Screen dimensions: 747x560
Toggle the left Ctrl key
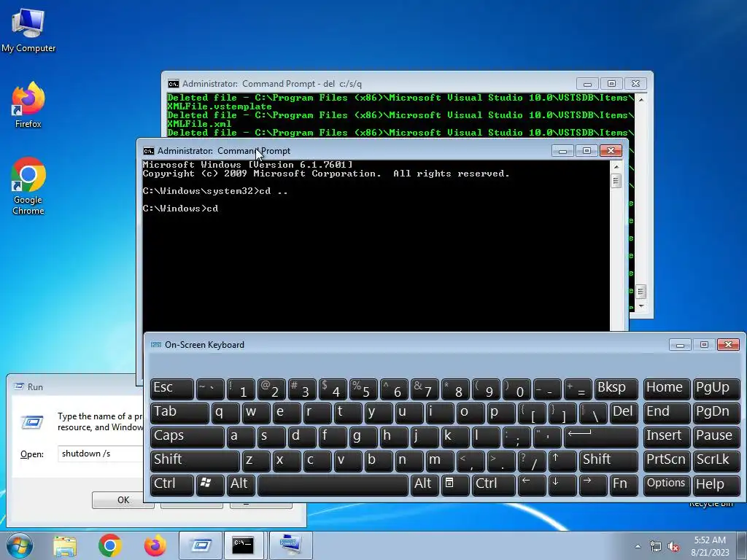172,485
